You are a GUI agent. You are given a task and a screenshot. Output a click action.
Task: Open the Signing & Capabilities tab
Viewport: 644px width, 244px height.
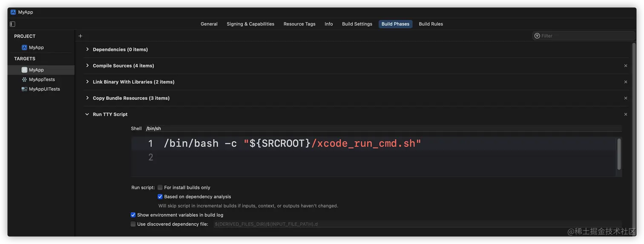[250, 24]
